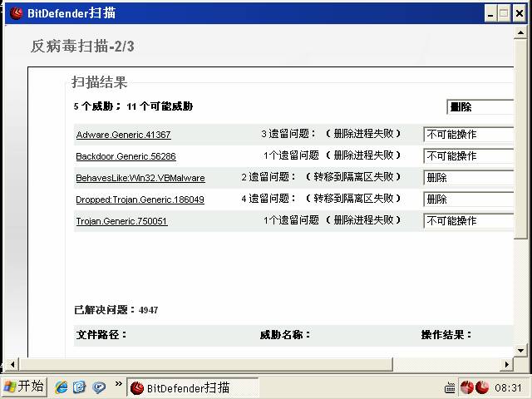Image resolution: width=532 pixels, height=399 pixels.
Task: Click the taskbar clock 08:31
Action: point(508,387)
